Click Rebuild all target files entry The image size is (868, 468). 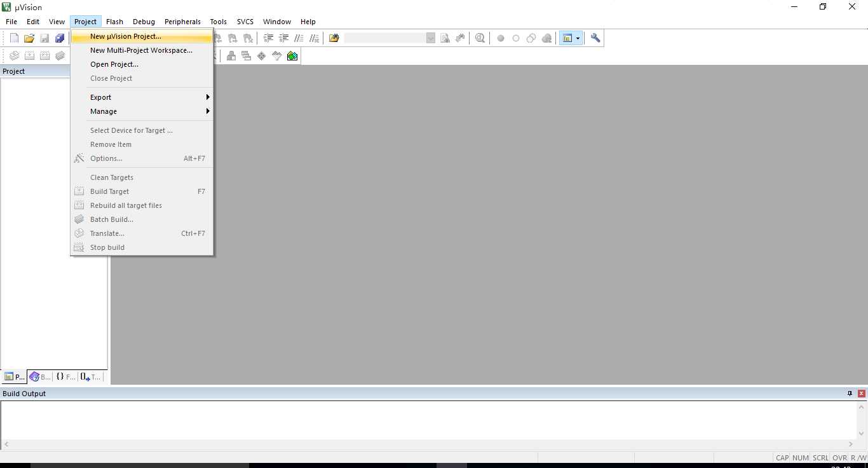pos(142,205)
